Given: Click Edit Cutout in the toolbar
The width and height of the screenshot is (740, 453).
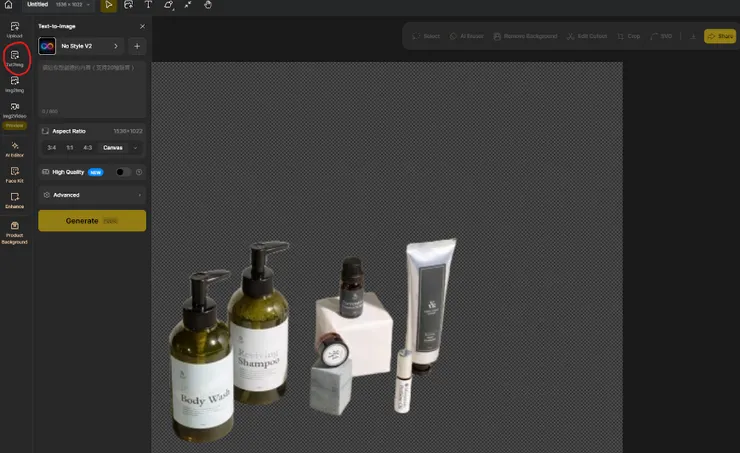Looking at the screenshot, I should tap(587, 36).
